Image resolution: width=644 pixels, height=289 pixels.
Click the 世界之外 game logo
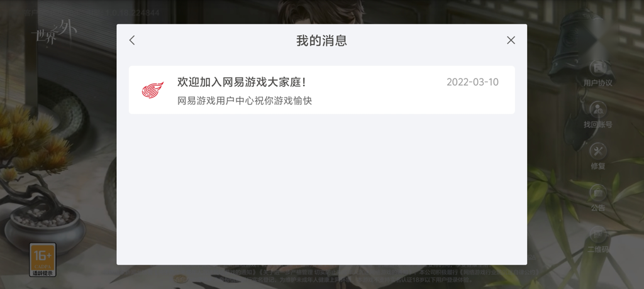coord(54,32)
